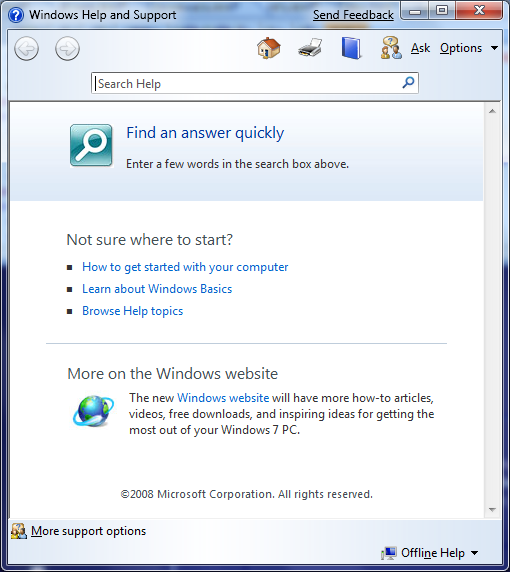Image resolution: width=510 pixels, height=572 pixels.
Task: Open Learn about Windows Basics link
Action: (157, 289)
